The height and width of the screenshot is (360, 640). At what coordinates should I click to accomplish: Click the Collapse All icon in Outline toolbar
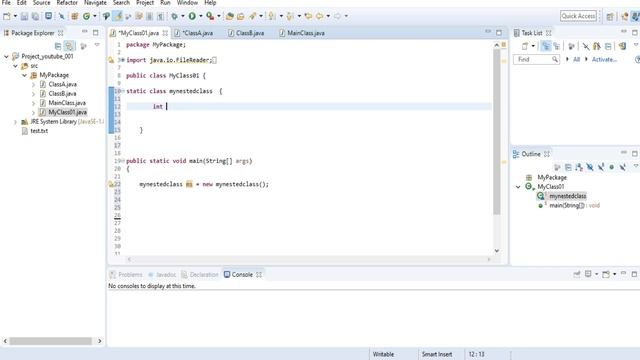(x=568, y=167)
